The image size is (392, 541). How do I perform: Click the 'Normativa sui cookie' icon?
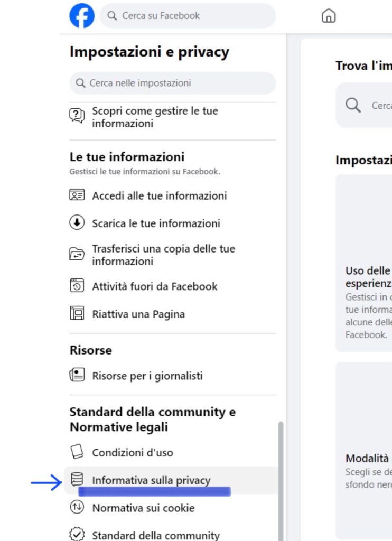coord(77,508)
